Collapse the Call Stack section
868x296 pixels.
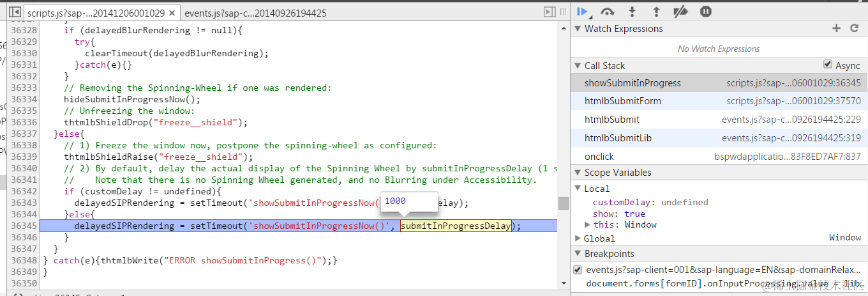(x=578, y=66)
